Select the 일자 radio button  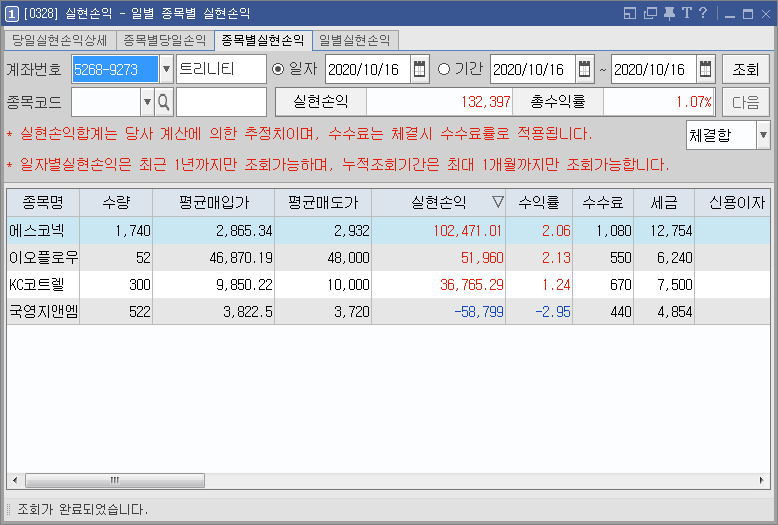click(x=278, y=69)
